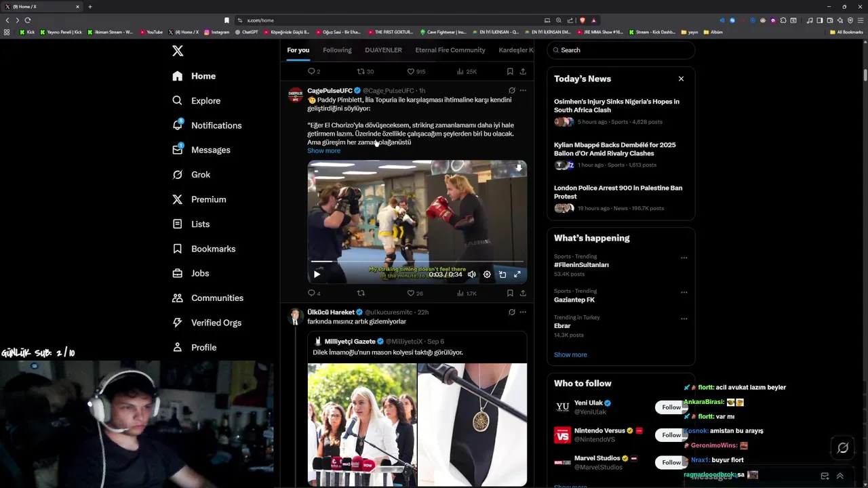Open Bookmarks in the sidebar
This screenshot has width=868, height=488.
tap(204, 249)
